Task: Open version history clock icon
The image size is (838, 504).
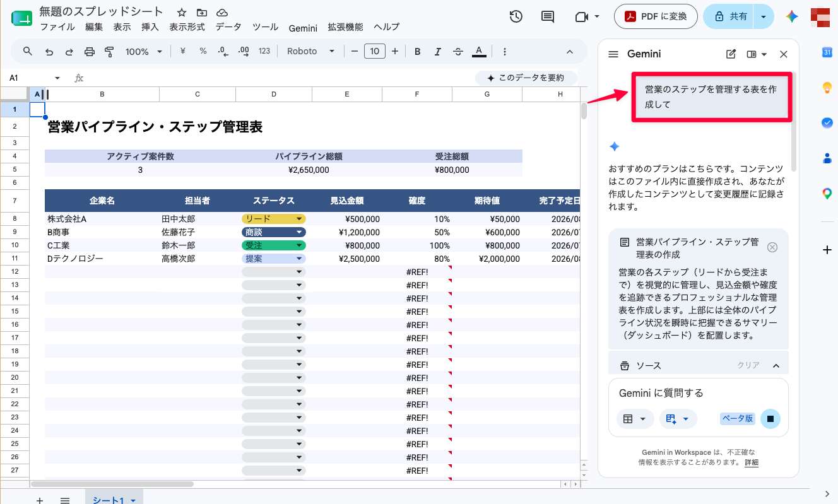Action: point(516,17)
